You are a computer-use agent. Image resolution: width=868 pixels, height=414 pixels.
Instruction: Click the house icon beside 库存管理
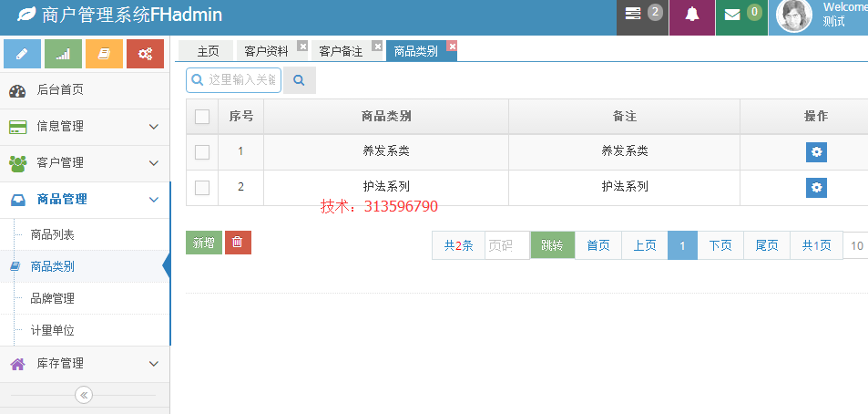pos(17,364)
